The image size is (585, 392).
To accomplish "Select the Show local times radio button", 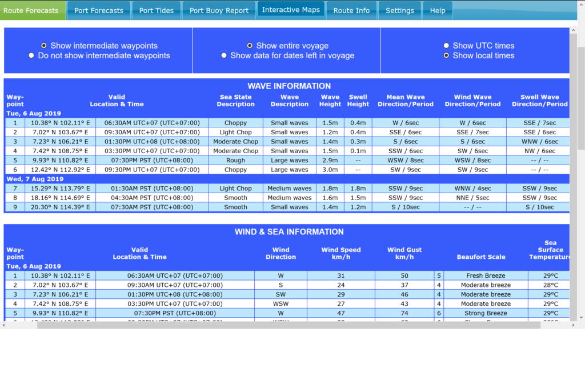I will click(446, 55).
